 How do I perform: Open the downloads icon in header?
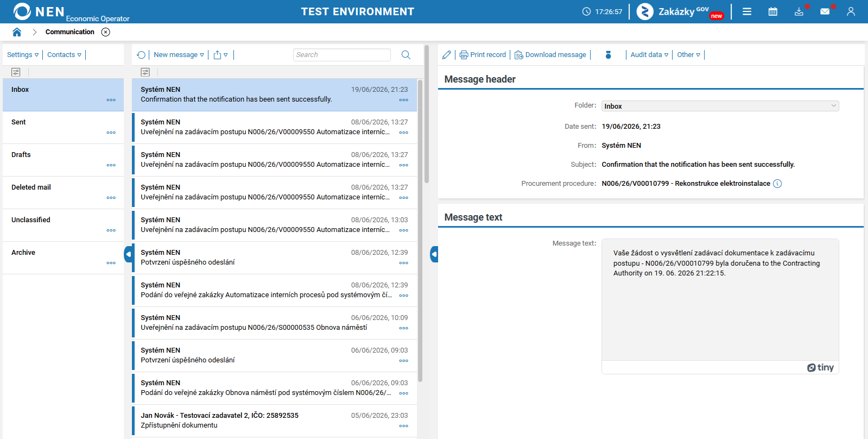pyautogui.click(x=799, y=11)
